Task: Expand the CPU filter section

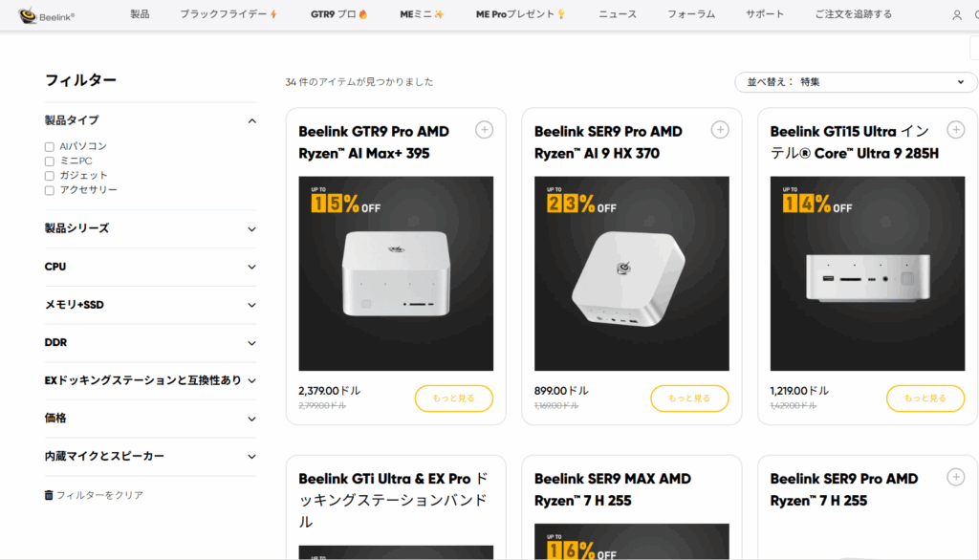Action: 150,267
